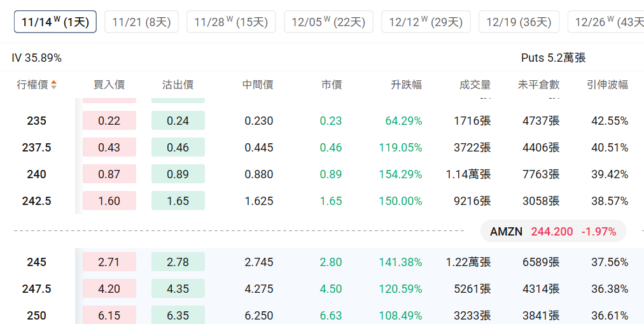644x324 pixels.
Task: Click the 成交量 column header
Action: click(x=475, y=85)
